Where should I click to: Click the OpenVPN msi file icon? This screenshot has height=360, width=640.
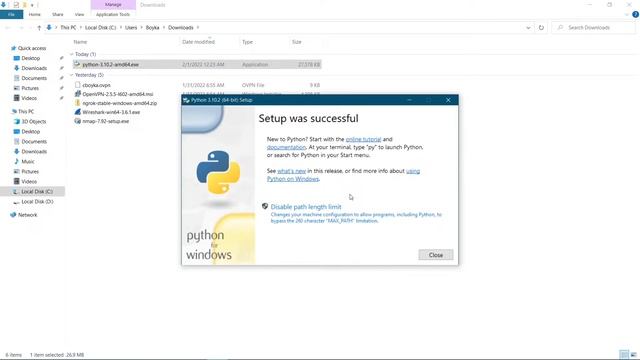click(x=78, y=94)
